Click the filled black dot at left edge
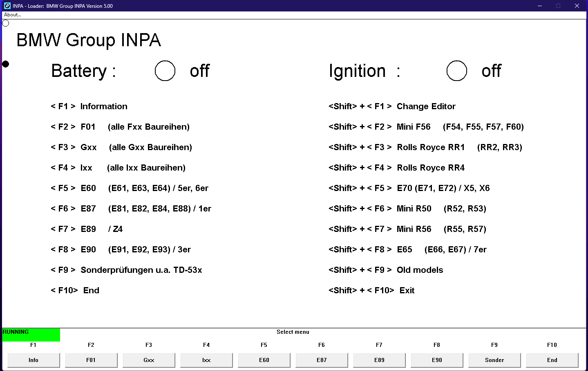The width and height of the screenshot is (588, 371). (6, 64)
